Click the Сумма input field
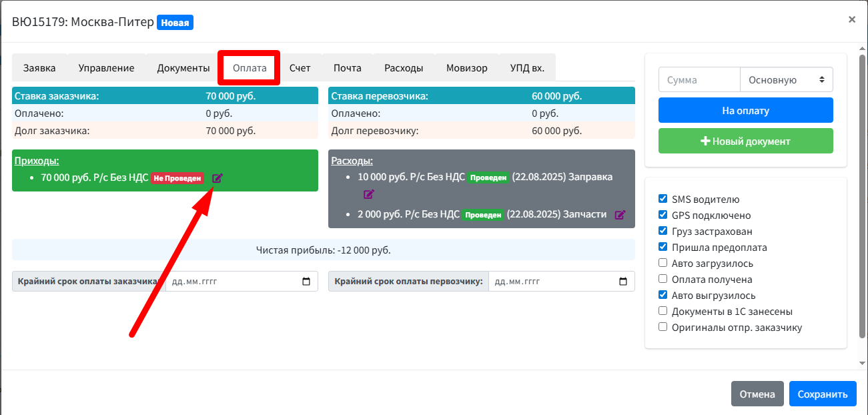The height and width of the screenshot is (415, 868). click(699, 80)
